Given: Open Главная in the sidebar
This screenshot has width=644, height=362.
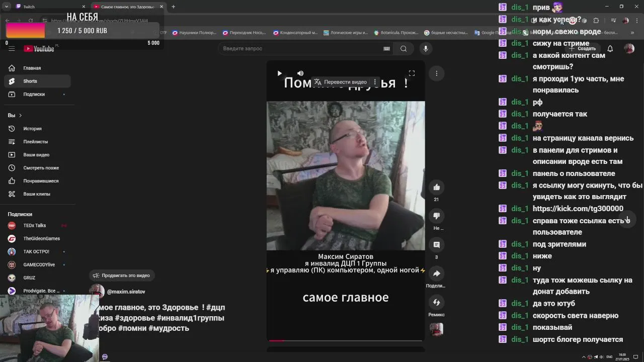Looking at the screenshot, I should click(x=38, y=68).
